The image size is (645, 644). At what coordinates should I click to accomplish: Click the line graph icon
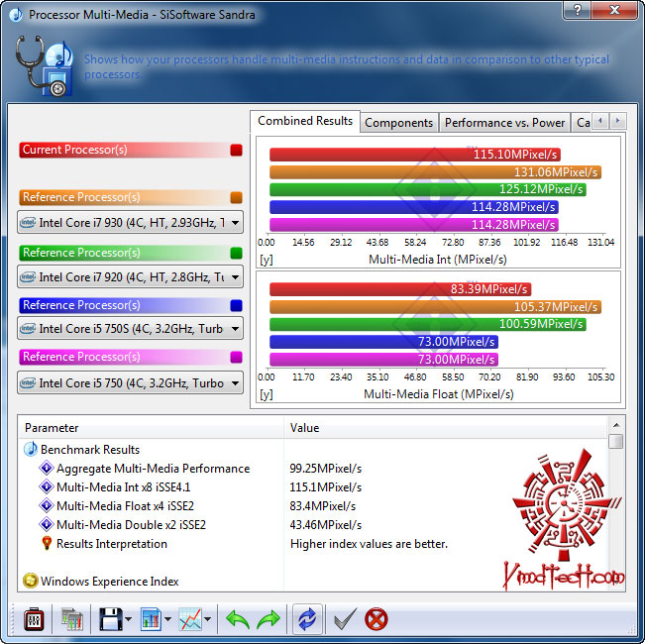click(x=190, y=619)
